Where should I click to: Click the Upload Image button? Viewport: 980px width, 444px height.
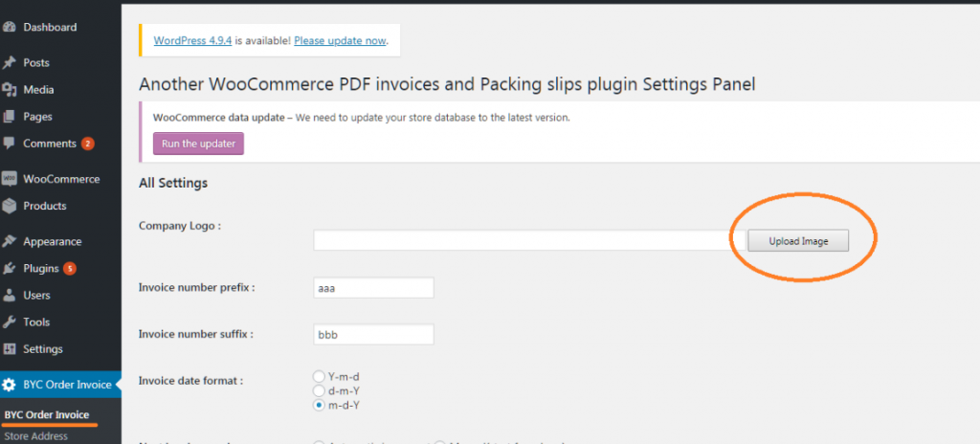tap(798, 241)
